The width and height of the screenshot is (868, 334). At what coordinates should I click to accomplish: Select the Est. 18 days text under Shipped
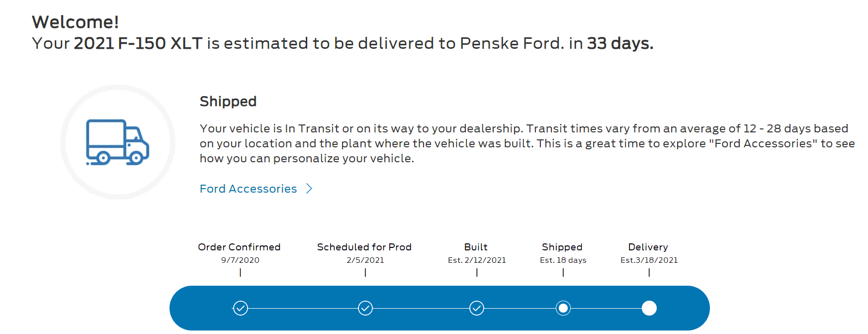(x=563, y=259)
